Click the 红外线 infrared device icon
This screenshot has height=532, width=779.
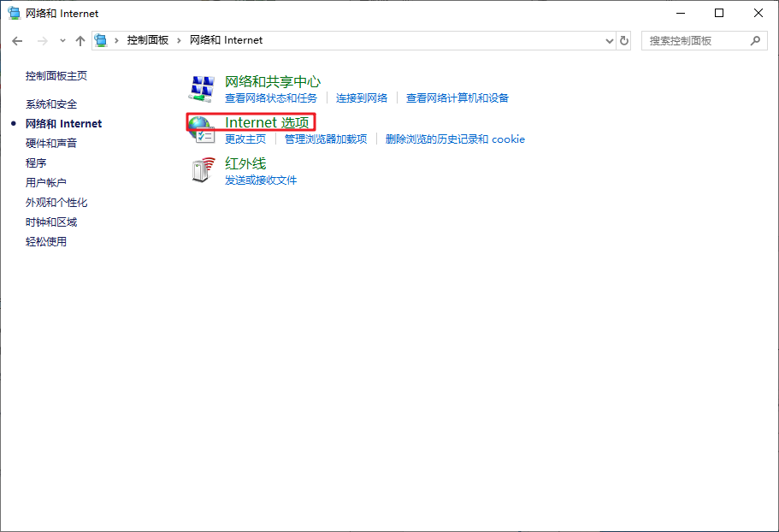coord(202,171)
